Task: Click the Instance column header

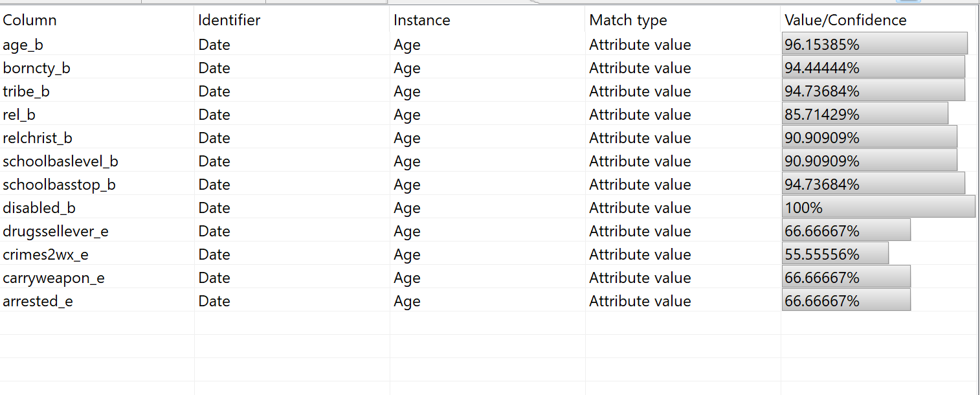Action: click(x=421, y=20)
